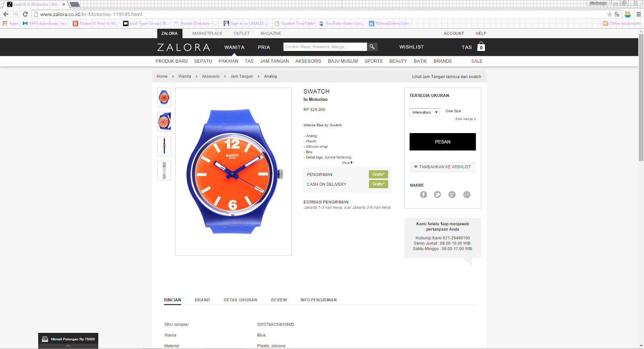Open the shopping bag icon
The width and height of the screenshot is (644, 349).
tap(481, 47)
